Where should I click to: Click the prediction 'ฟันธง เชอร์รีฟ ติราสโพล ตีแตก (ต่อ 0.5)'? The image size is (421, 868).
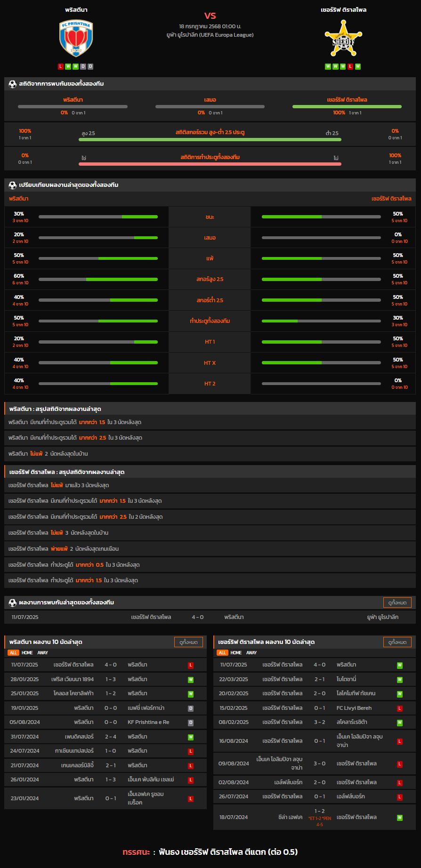click(228, 852)
